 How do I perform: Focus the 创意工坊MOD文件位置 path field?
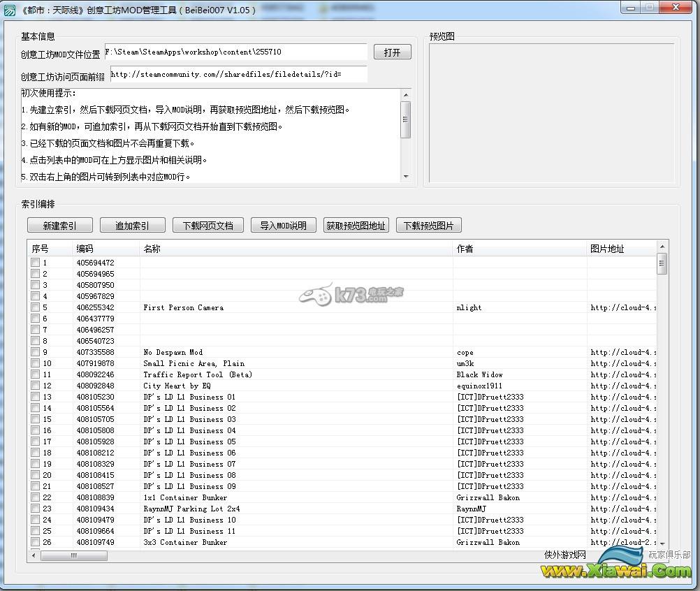(235, 52)
